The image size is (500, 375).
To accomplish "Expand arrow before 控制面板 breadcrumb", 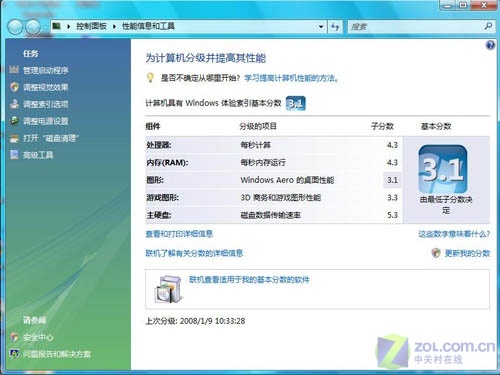I will 69,26.
